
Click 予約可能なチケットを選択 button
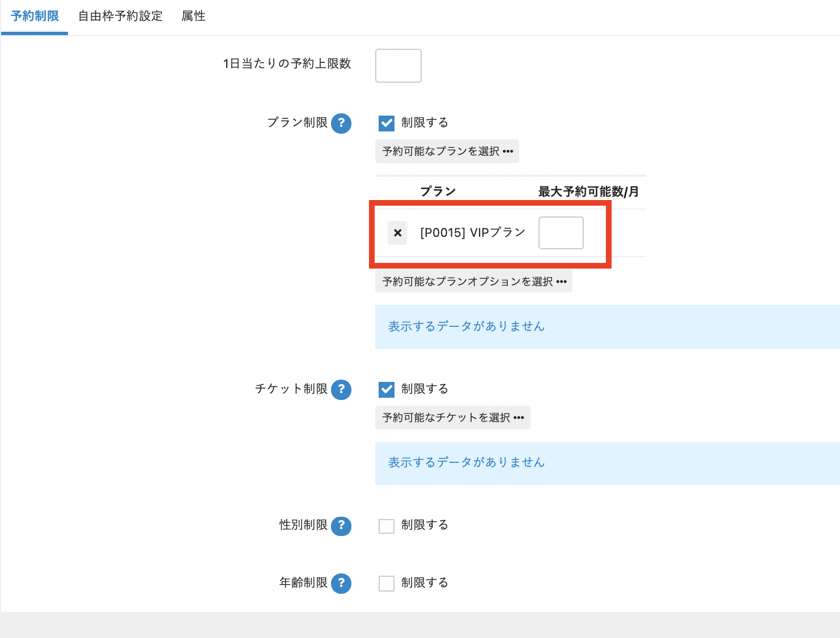coord(453,418)
